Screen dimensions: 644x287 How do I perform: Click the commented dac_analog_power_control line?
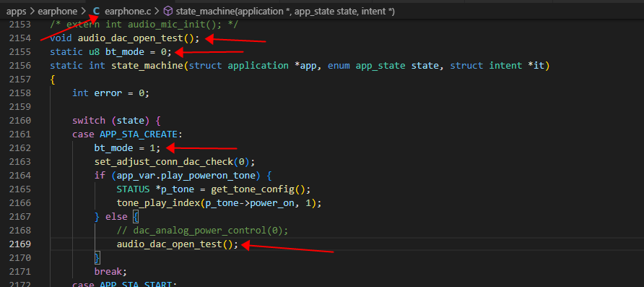pos(202,231)
